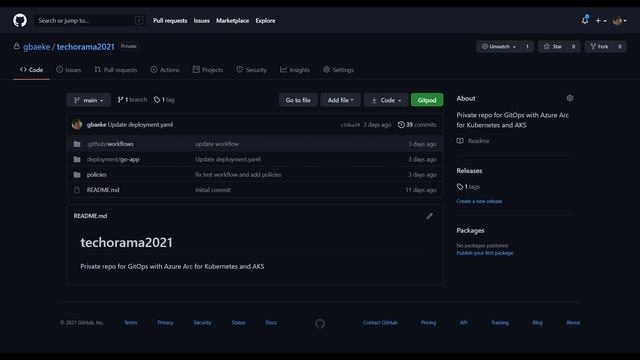The height and width of the screenshot is (360, 640).
Task: Open the footer Privacy link
Action: coord(165,322)
